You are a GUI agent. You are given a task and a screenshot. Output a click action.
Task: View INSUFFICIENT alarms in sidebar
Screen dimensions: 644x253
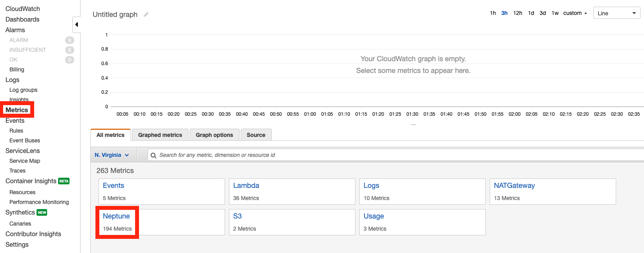click(x=27, y=50)
